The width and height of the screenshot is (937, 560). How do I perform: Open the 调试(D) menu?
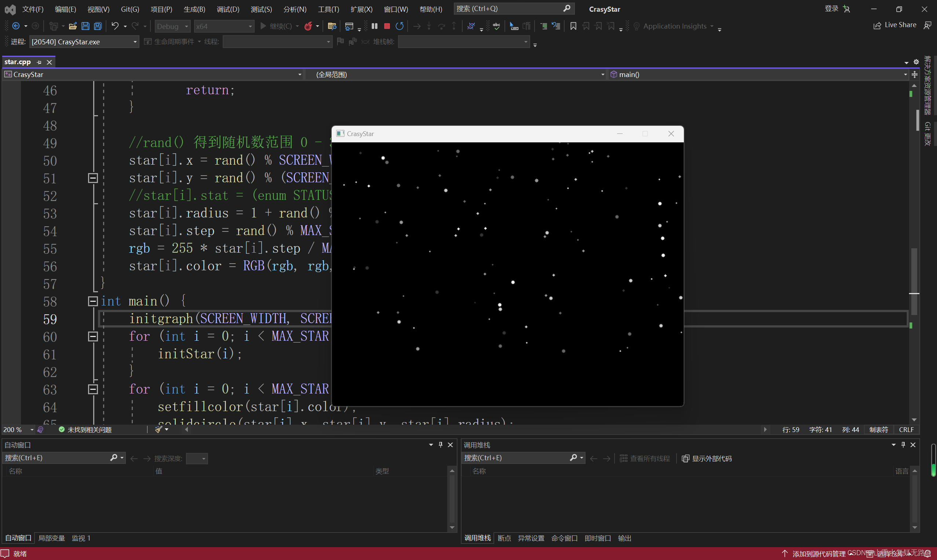227,8
